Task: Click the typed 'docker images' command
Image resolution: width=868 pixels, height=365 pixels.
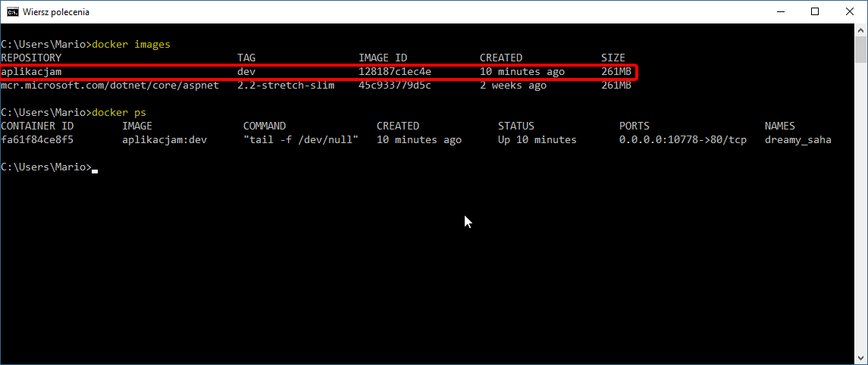Action: click(x=130, y=45)
